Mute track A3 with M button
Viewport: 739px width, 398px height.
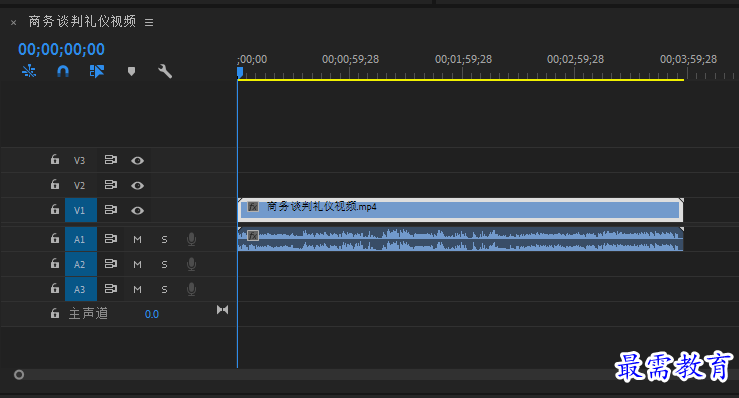pos(137,290)
